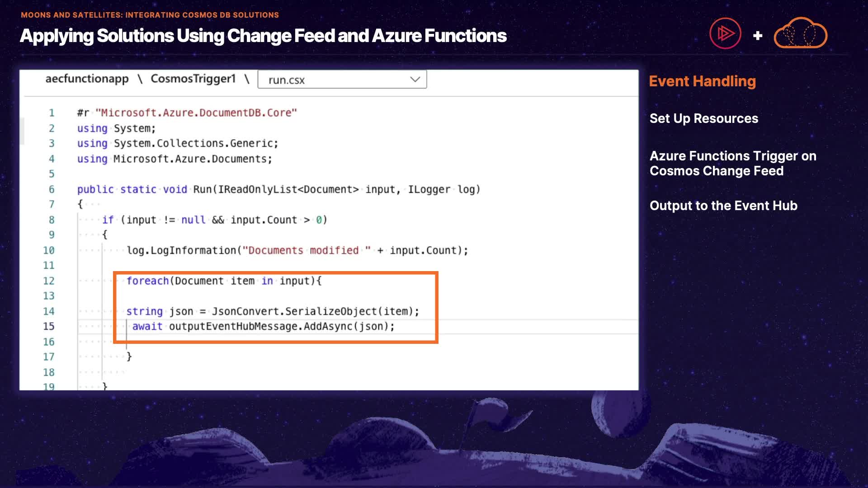This screenshot has width=868, height=488.
Task: Select Output to the Event Hub item
Action: click(723, 206)
